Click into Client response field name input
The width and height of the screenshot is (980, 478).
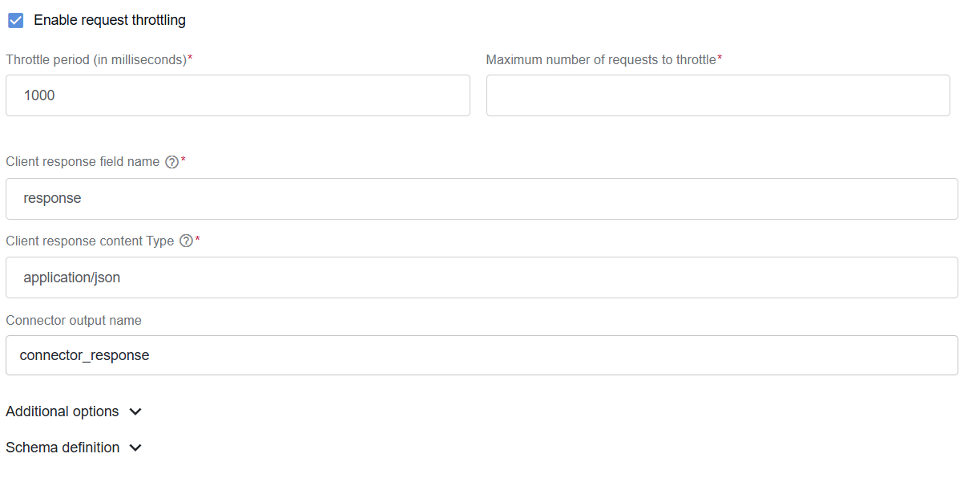[x=482, y=198]
